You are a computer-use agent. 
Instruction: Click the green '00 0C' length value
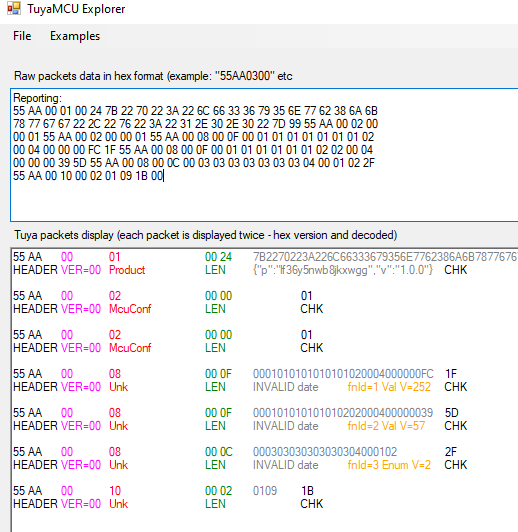pyautogui.click(x=219, y=452)
